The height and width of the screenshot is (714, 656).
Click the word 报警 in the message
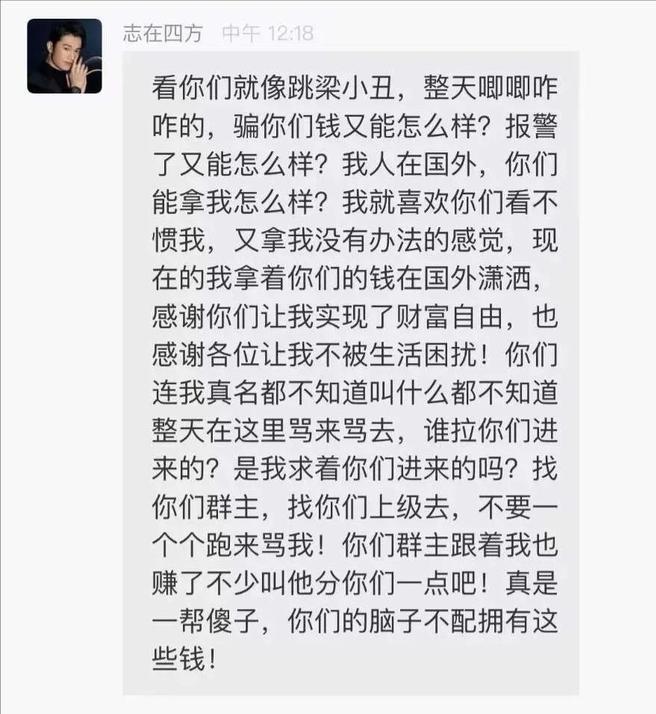(532, 126)
